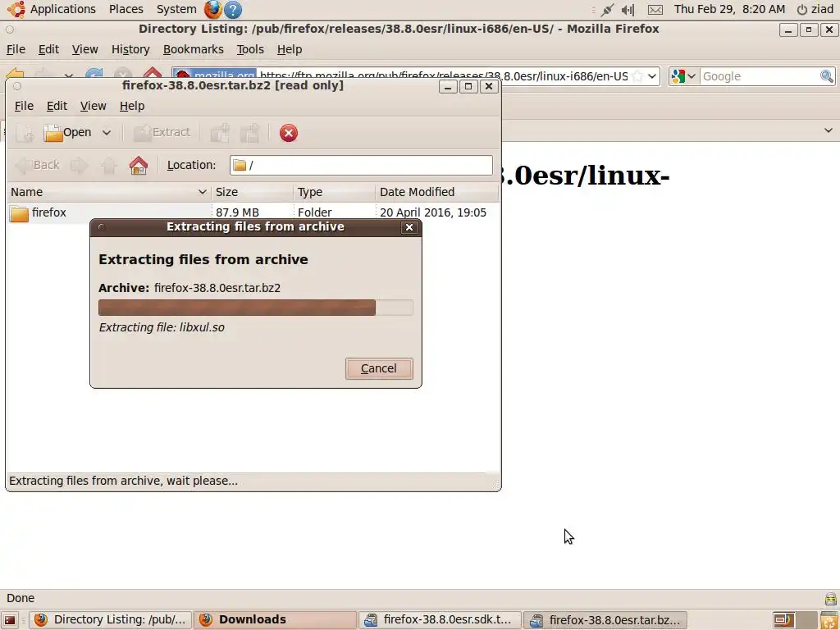Image resolution: width=840 pixels, height=630 pixels.
Task: Open the Applications menu in top panel
Action: pos(62,9)
